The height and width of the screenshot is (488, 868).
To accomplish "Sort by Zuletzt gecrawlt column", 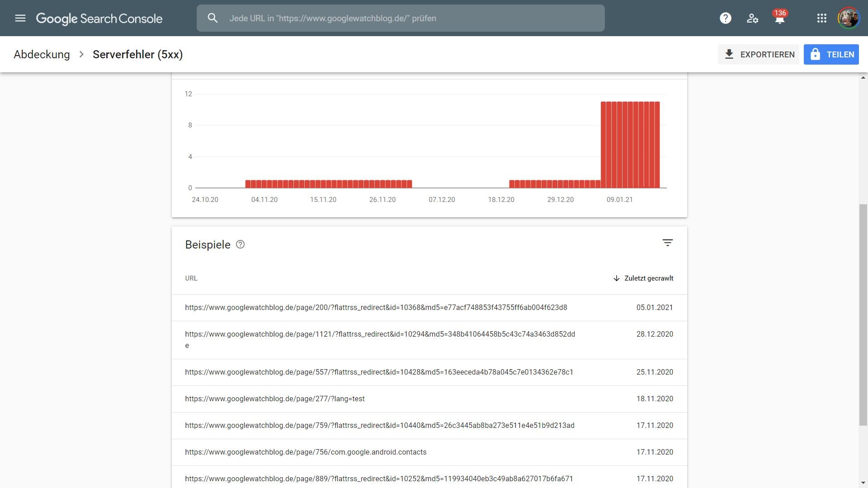I will coord(643,278).
